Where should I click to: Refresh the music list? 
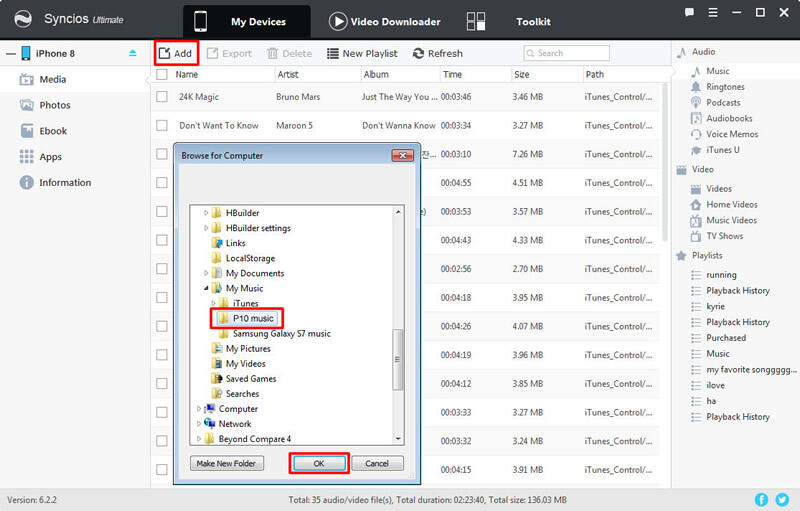pos(438,54)
